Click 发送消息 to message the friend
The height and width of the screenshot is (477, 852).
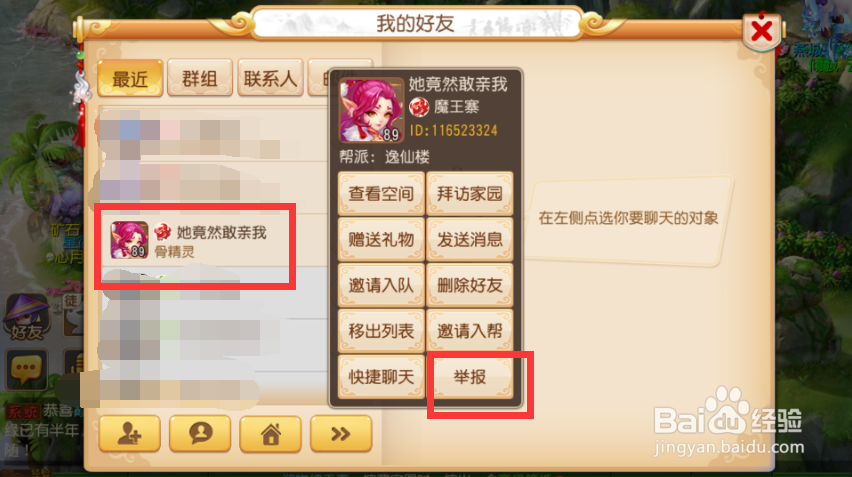pos(470,240)
